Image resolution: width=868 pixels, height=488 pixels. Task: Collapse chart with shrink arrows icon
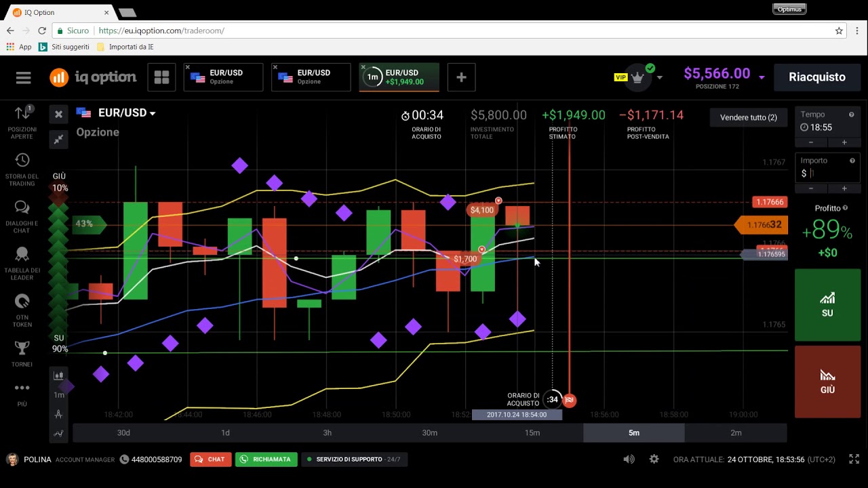coord(58,139)
